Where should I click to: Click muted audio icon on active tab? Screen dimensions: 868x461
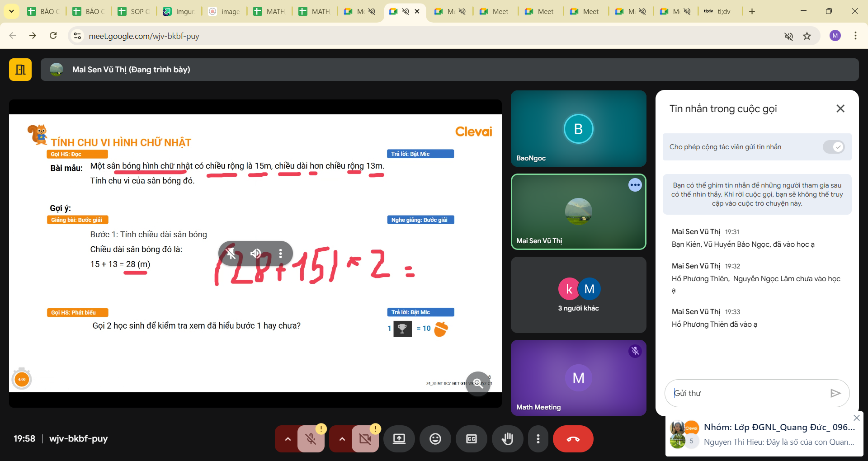pyautogui.click(x=406, y=11)
